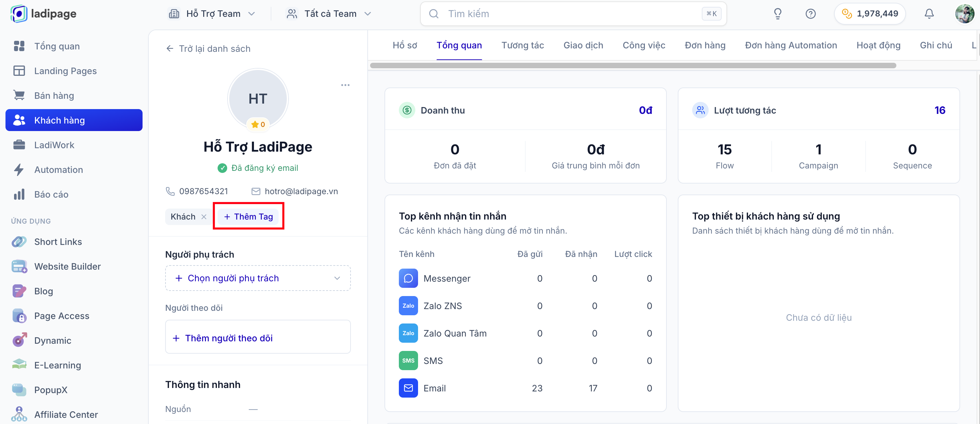The image size is (980, 424).
Task: Select Khách hàng in the sidebar
Action: point(74,120)
